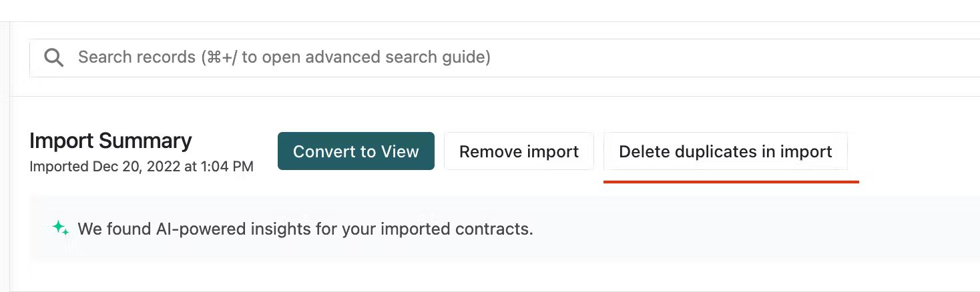Click the left sidebar divider strip
Screen dimensions: 980x292
pyautogui.click(x=5, y=157)
